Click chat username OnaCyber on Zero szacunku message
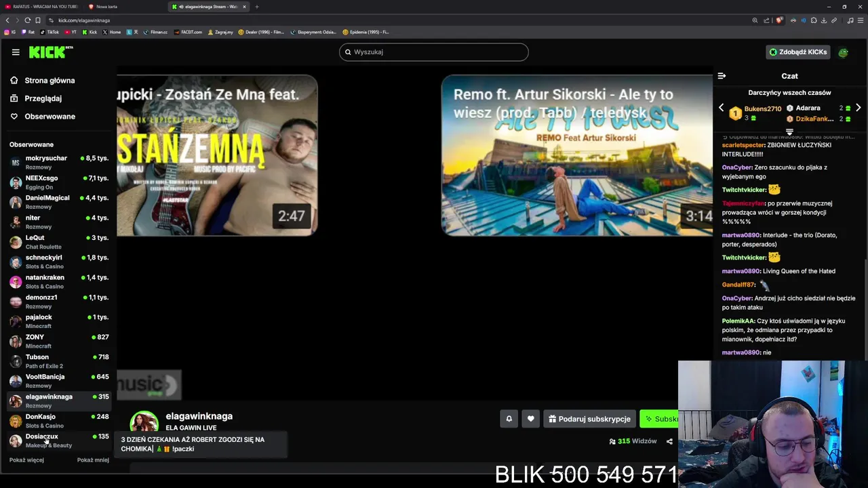The height and width of the screenshot is (488, 868). pos(737,167)
